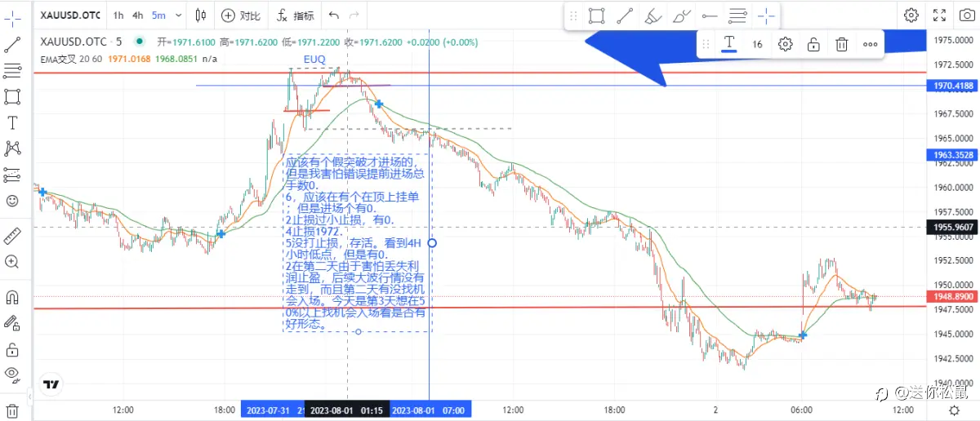
Task: Select the rectangle shapes tool in left sidebar
Action: tap(12, 96)
